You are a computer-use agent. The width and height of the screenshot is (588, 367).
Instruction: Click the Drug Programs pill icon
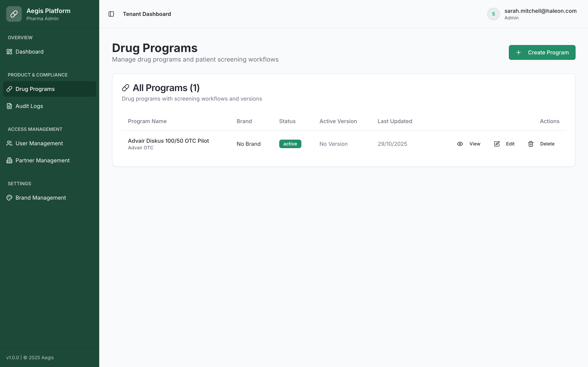9,89
